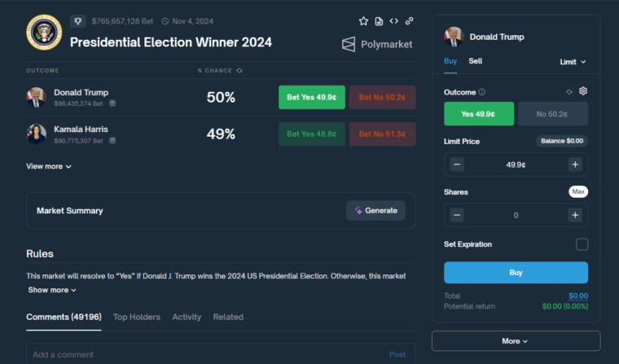Tick the Set Expiration checkbox

click(582, 244)
